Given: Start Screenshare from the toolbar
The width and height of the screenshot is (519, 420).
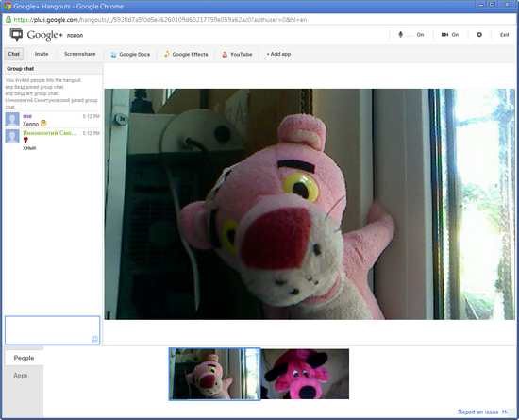Looking at the screenshot, I should pyautogui.click(x=80, y=54).
